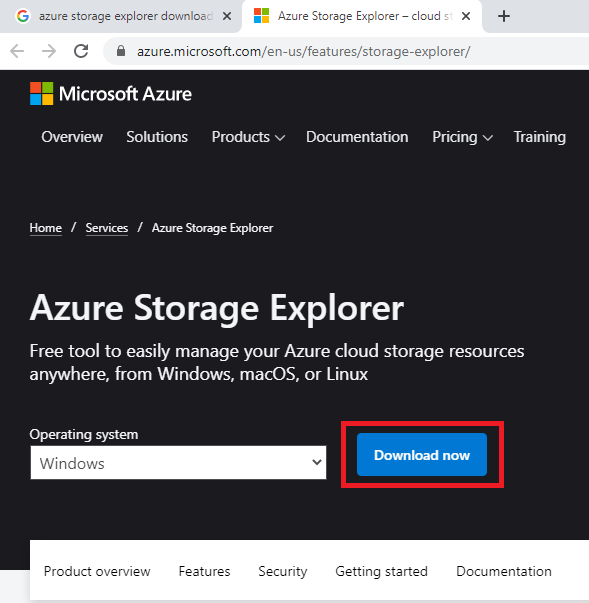Jump to Documentation in the lower section bar
The width and height of the screenshot is (589, 603).
click(504, 571)
